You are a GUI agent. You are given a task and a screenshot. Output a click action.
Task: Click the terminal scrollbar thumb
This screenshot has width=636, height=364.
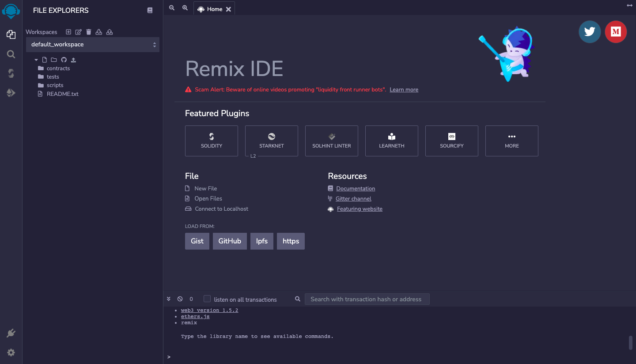(631, 343)
